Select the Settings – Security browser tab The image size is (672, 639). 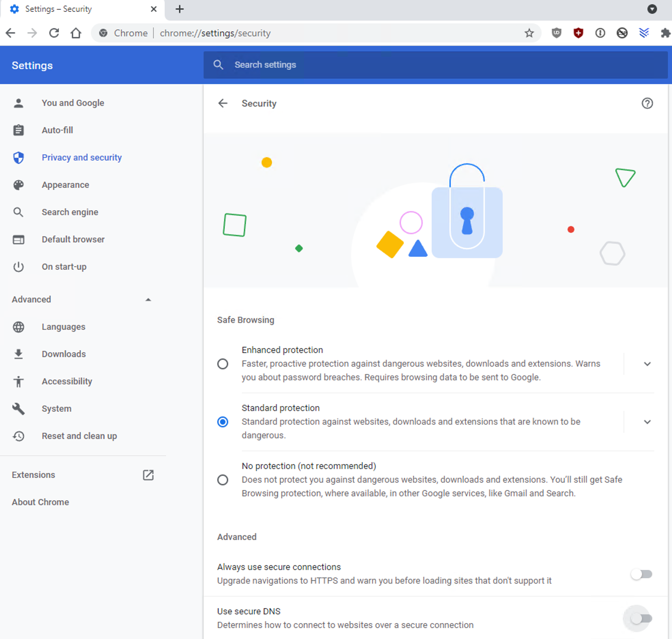coord(83,9)
